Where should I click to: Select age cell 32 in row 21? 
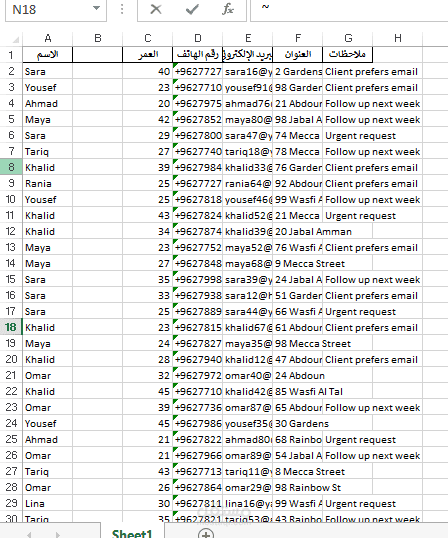click(x=148, y=375)
